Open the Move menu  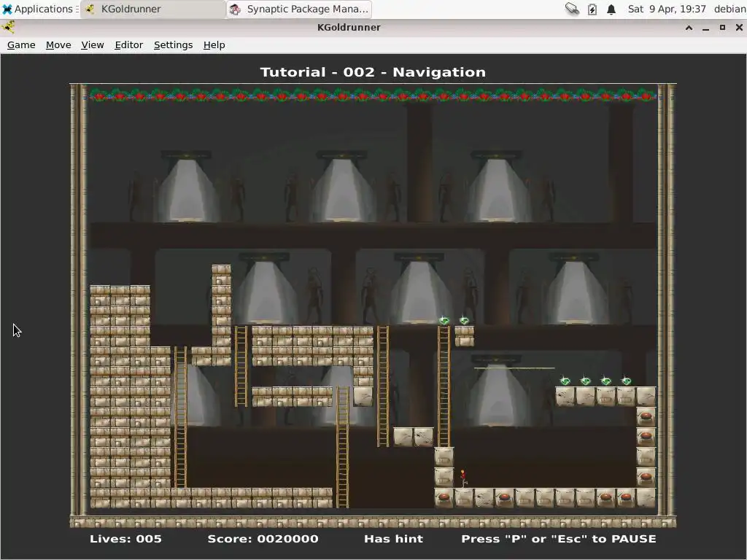point(58,44)
